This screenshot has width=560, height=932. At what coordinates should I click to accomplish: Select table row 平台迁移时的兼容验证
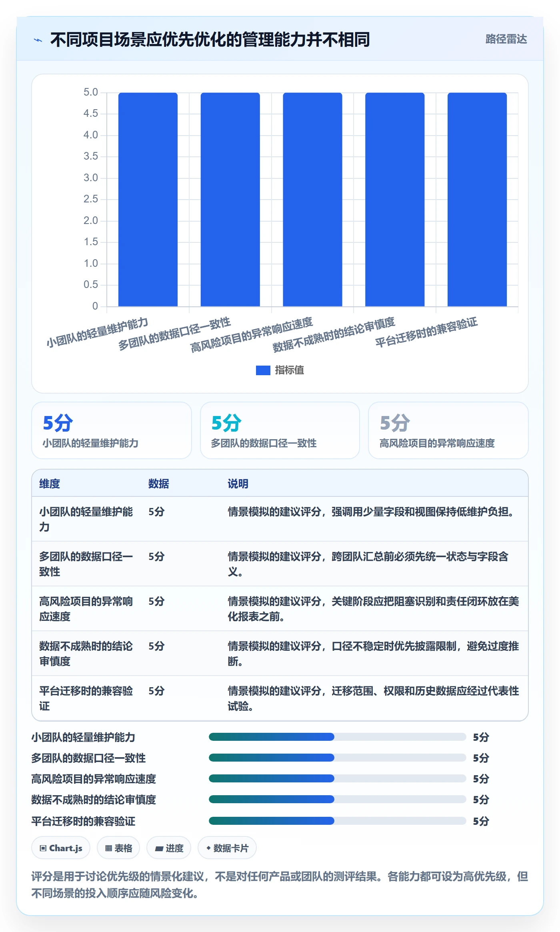(280, 698)
